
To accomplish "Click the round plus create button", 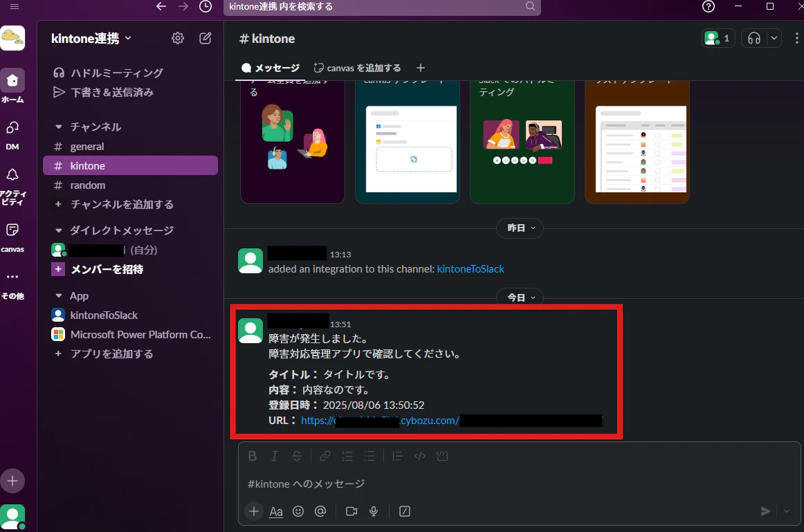I will [12, 481].
